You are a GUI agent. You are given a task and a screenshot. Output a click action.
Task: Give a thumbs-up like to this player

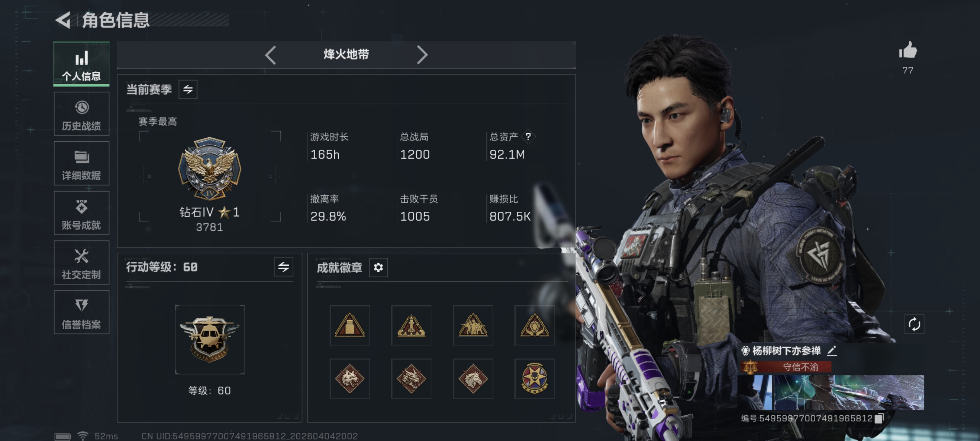908,50
